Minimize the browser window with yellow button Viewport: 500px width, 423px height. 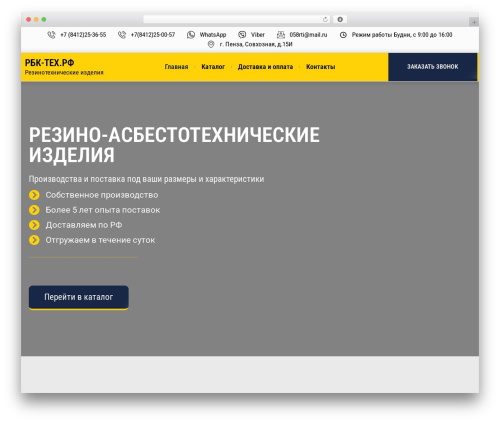pos(36,20)
